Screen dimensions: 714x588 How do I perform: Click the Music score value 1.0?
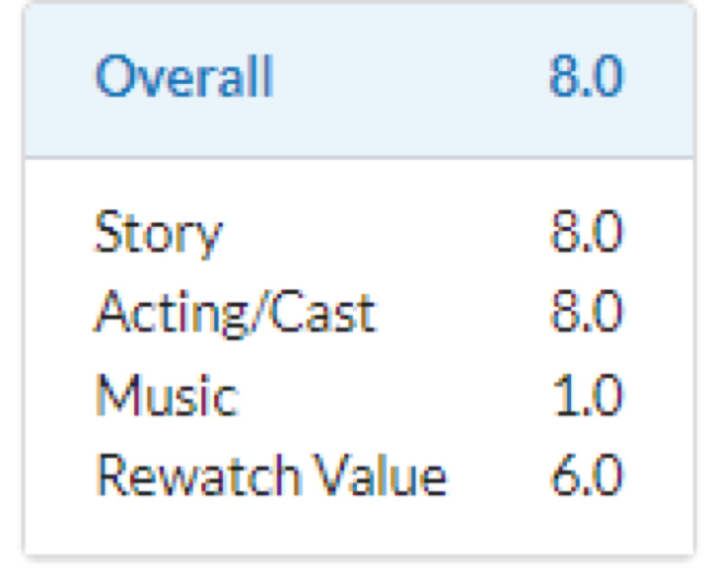point(586,395)
